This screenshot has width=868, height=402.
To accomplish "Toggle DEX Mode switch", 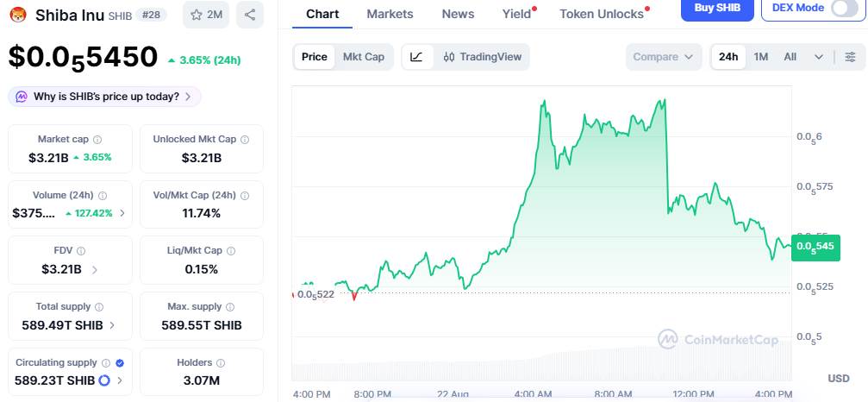I will click(x=845, y=9).
